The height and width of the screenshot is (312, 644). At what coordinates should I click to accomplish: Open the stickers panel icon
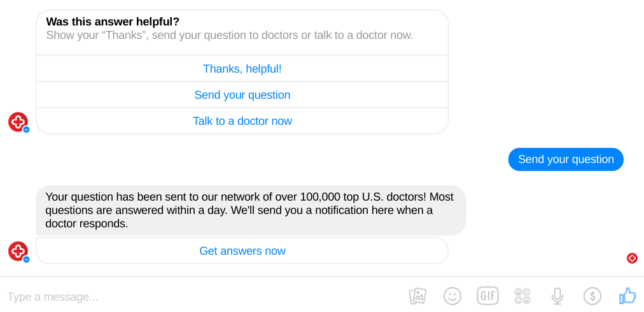(522, 296)
